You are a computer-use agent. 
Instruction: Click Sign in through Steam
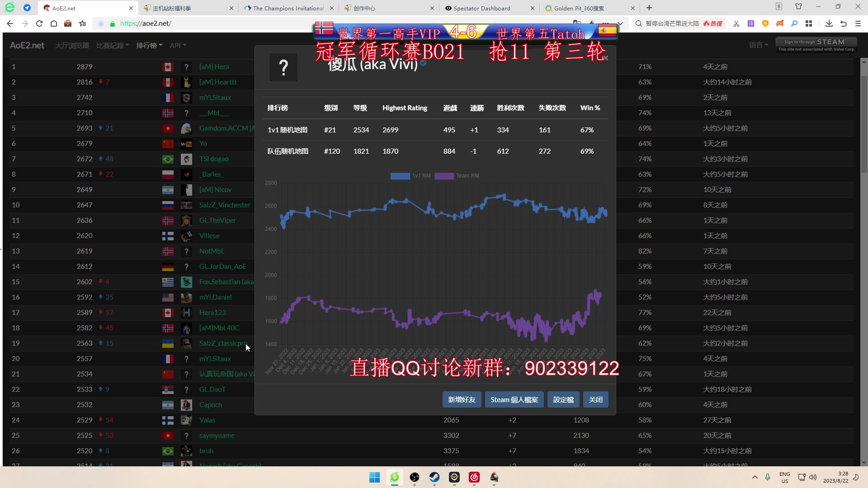[816, 45]
